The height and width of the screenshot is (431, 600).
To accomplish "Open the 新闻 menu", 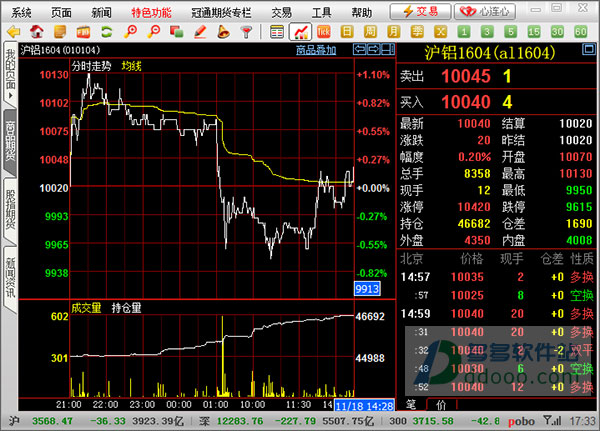I will (101, 13).
